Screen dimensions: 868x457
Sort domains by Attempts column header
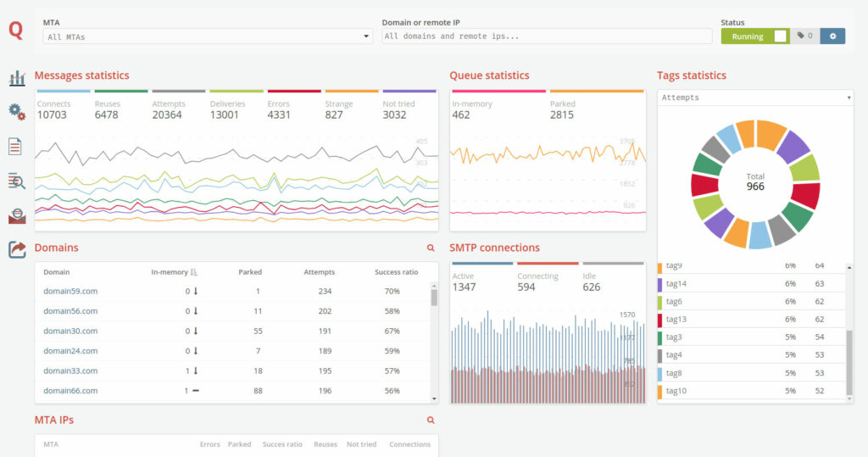click(319, 272)
